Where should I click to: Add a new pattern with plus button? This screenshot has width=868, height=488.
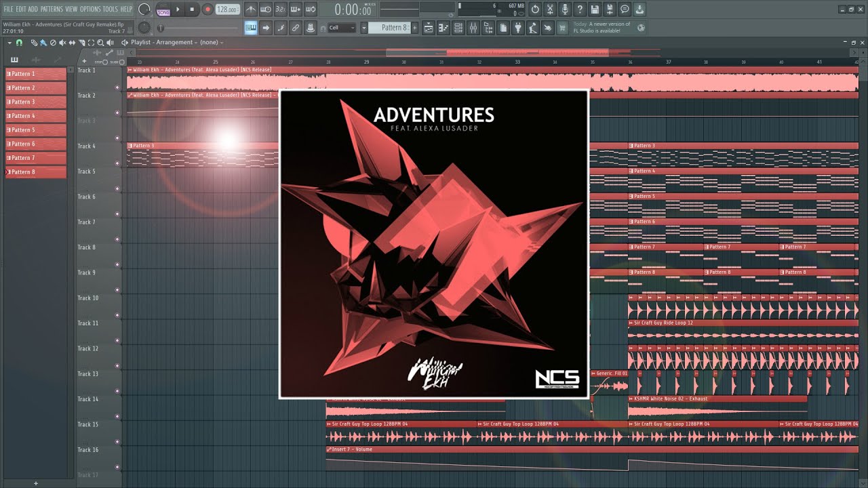pyautogui.click(x=414, y=28)
